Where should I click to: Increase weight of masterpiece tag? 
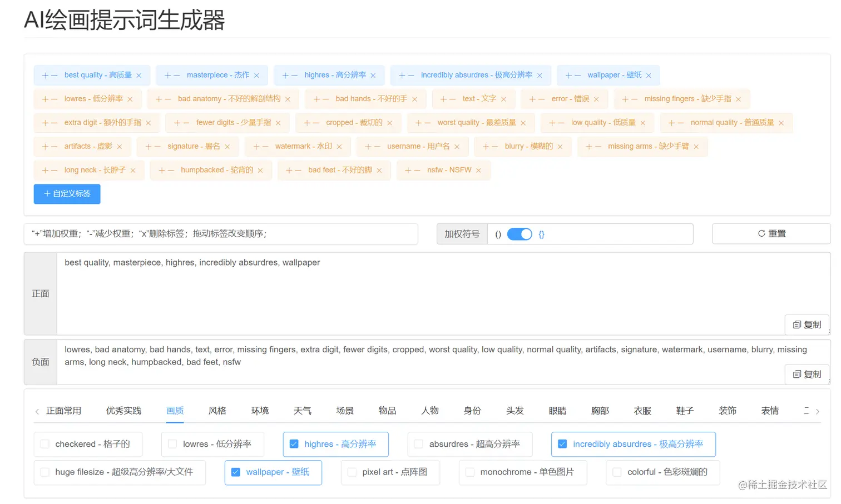(x=167, y=76)
